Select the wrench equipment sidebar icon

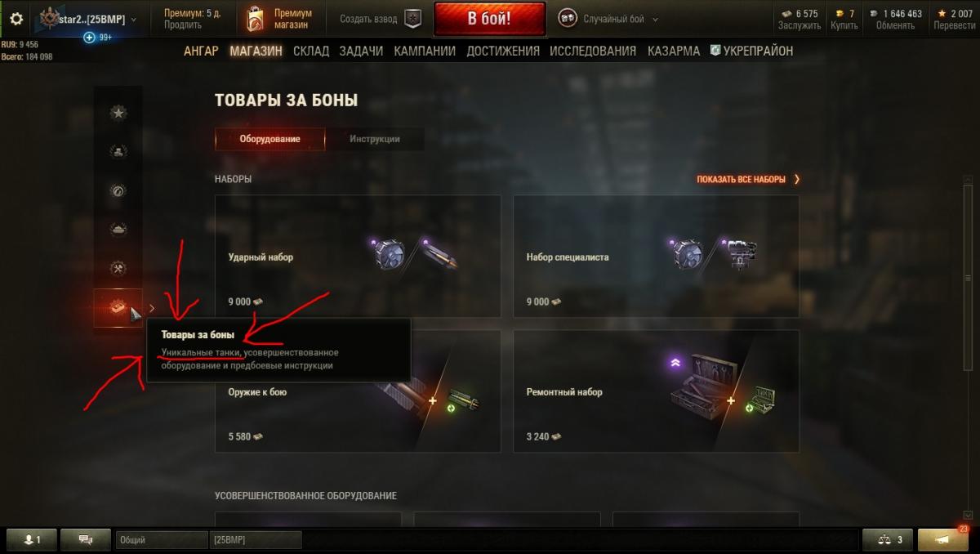coord(118,269)
